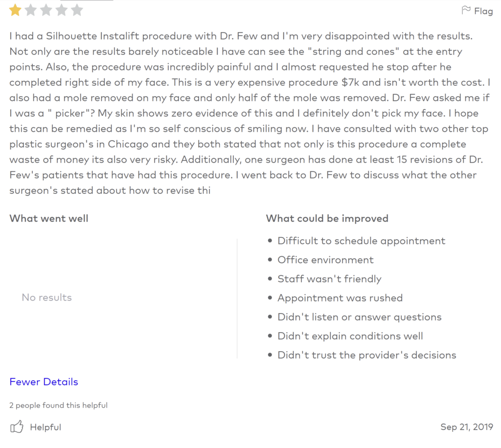
Task: Click the 'Appointment was rushed' bullet item
Action: (x=340, y=298)
